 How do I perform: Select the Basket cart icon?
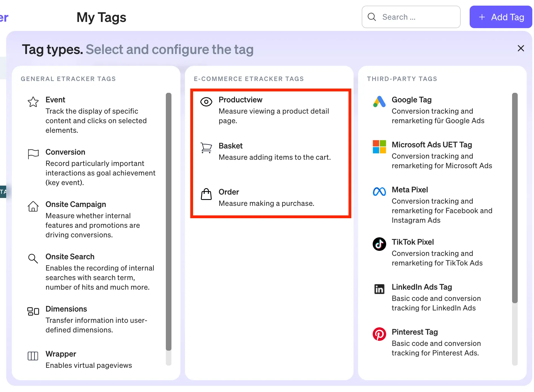[x=206, y=148]
